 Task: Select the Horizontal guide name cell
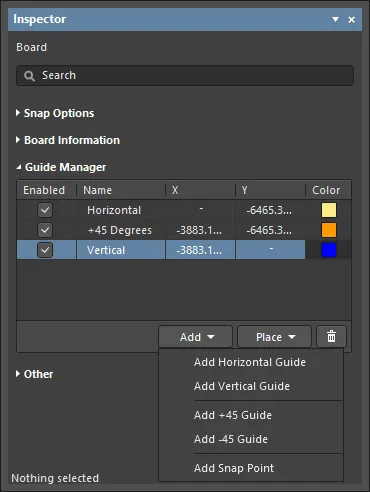(121, 210)
